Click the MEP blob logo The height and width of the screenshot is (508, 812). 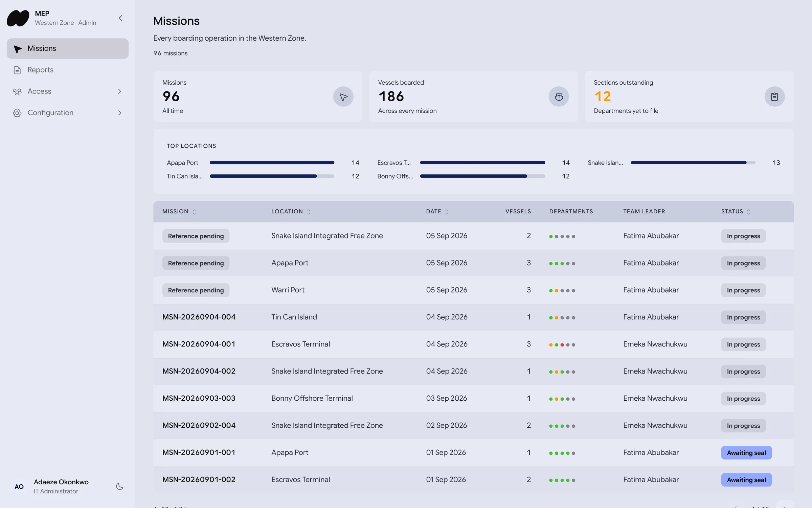click(18, 18)
